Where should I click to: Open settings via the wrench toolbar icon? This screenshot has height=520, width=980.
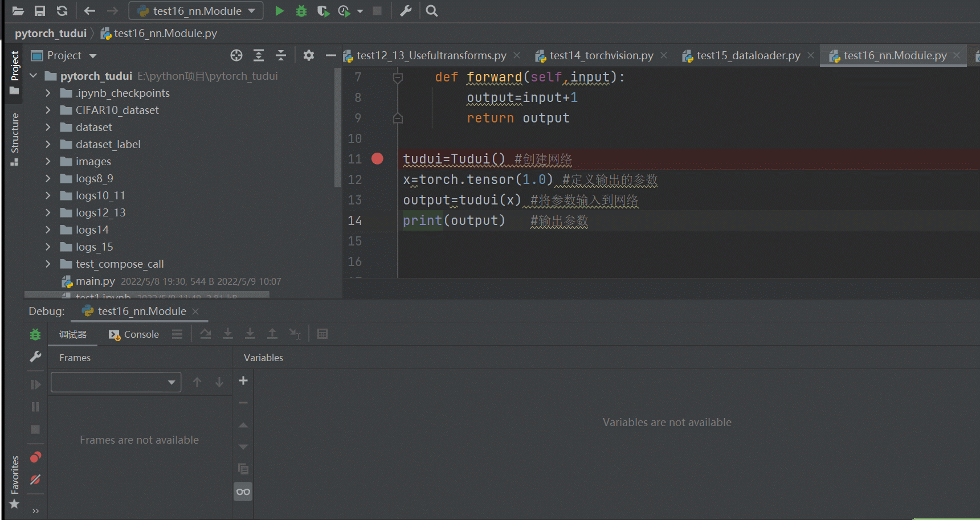click(406, 11)
